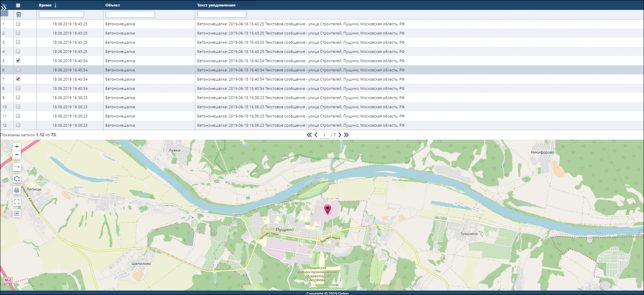Focus the Объект filter input field

point(130,15)
